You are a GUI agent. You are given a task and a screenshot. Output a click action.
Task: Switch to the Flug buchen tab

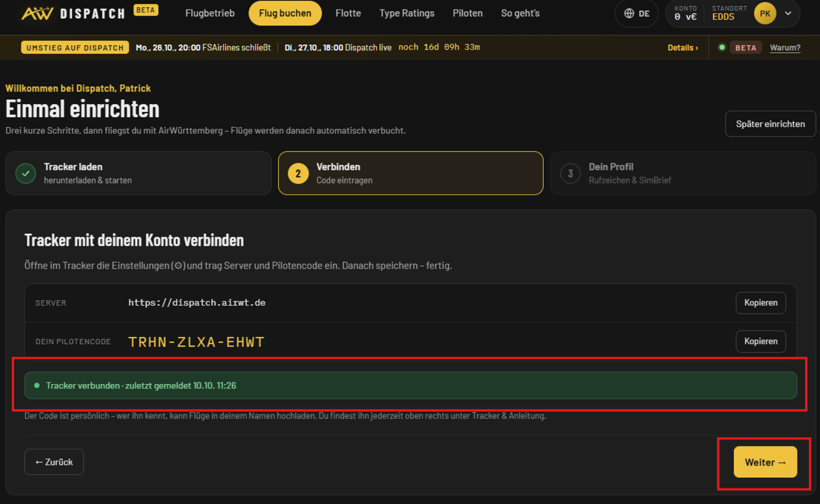[x=285, y=13]
